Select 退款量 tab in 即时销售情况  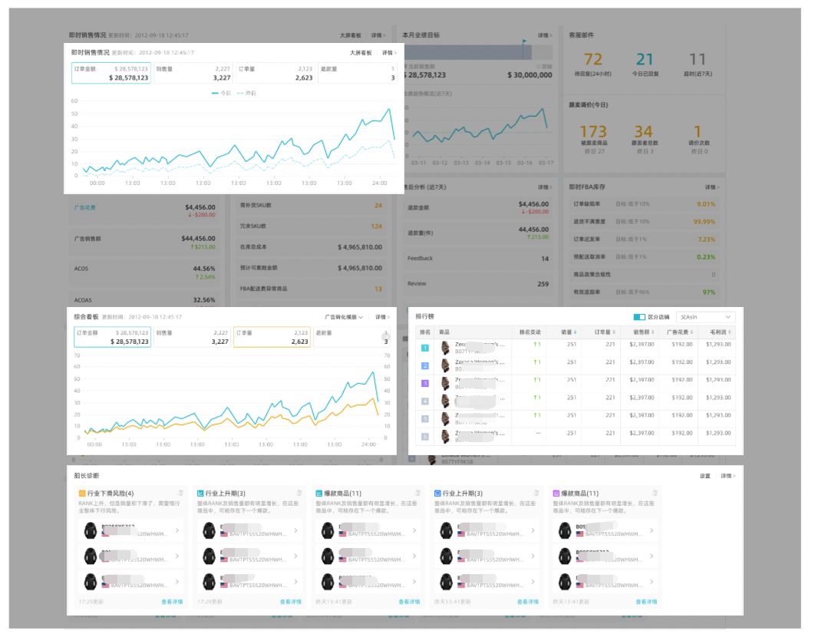358,73
